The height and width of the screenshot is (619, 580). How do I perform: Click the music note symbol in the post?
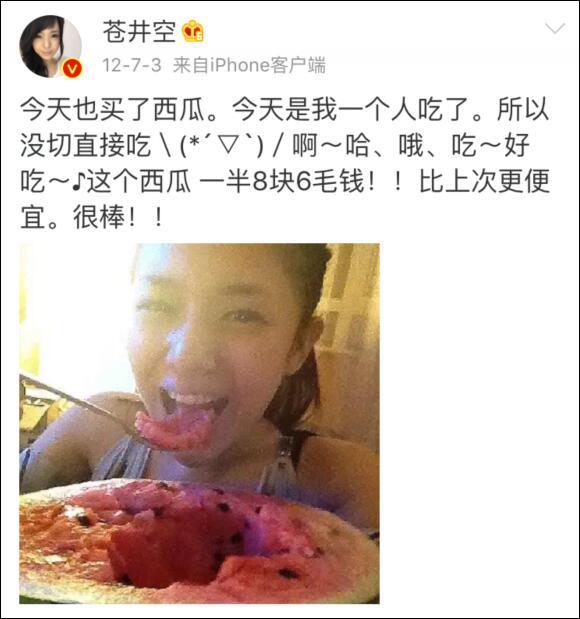pyautogui.click(x=78, y=182)
